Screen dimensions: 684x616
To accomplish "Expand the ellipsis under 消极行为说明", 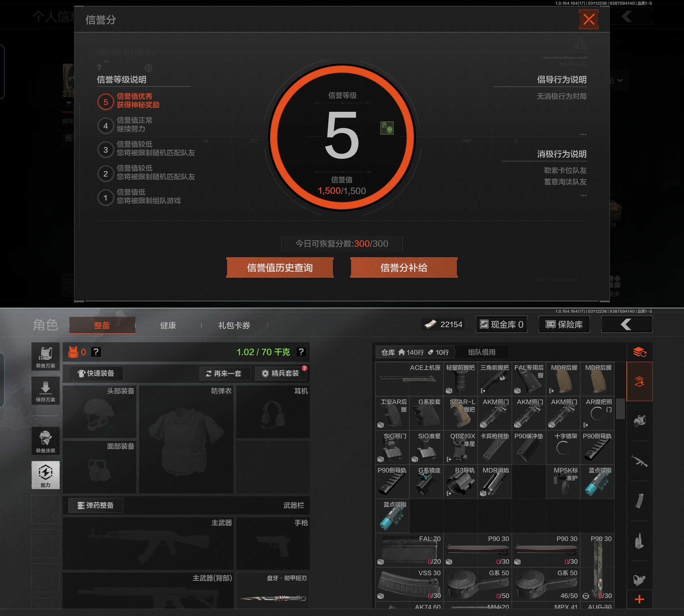I will (583, 195).
